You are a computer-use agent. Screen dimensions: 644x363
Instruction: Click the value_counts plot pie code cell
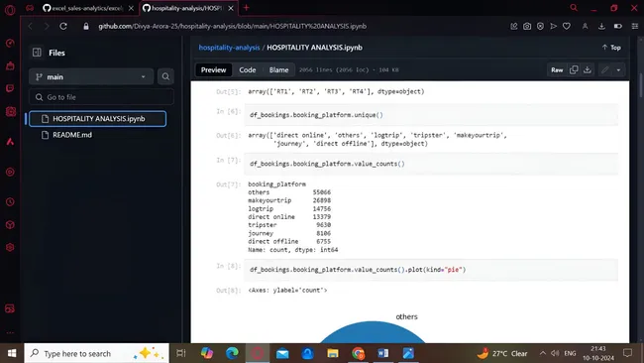pyautogui.click(x=431, y=270)
